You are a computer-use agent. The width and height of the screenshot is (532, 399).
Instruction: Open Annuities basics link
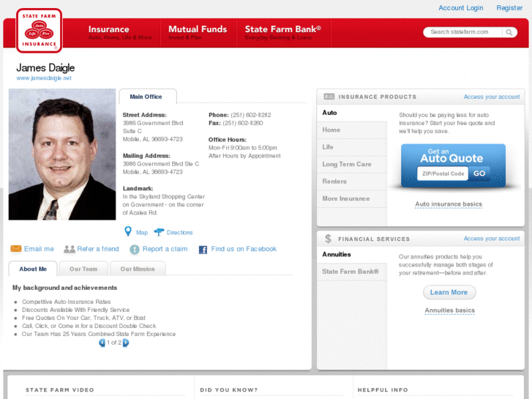point(449,310)
